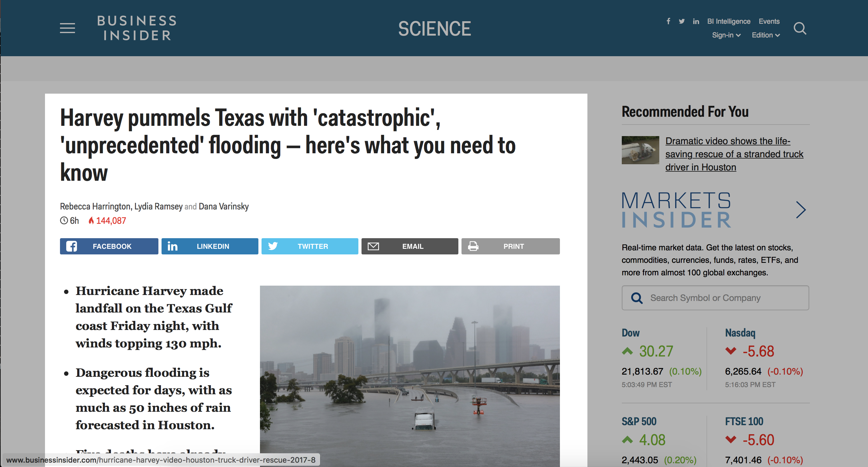
Task: Click the Business Insider logo
Action: point(137,28)
